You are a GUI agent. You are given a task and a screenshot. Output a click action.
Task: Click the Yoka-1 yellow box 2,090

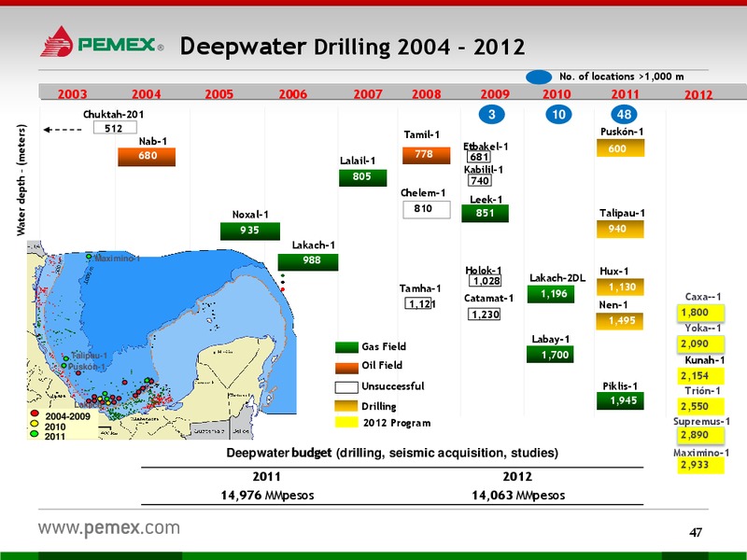pos(700,344)
